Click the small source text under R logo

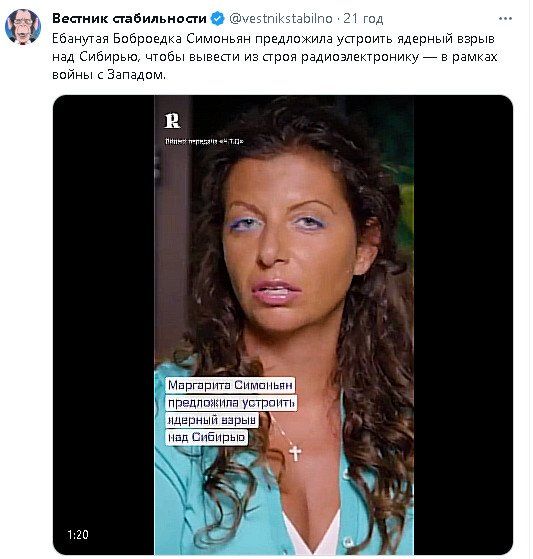tap(204, 142)
